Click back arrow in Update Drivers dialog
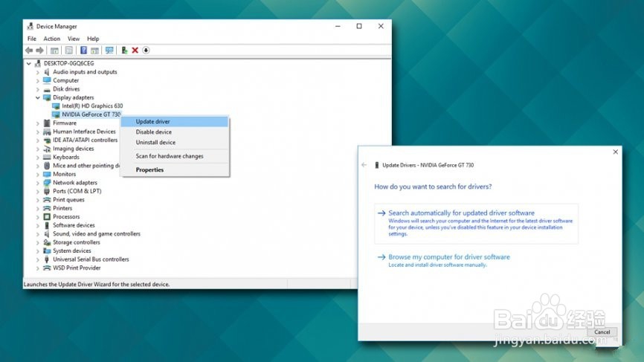This screenshot has width=644, height=362. (x=364, y=165)
